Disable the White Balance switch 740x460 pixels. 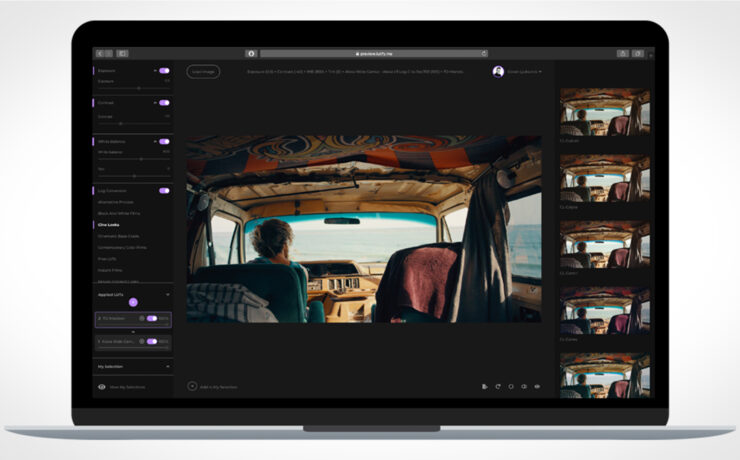tap(164, 142)
